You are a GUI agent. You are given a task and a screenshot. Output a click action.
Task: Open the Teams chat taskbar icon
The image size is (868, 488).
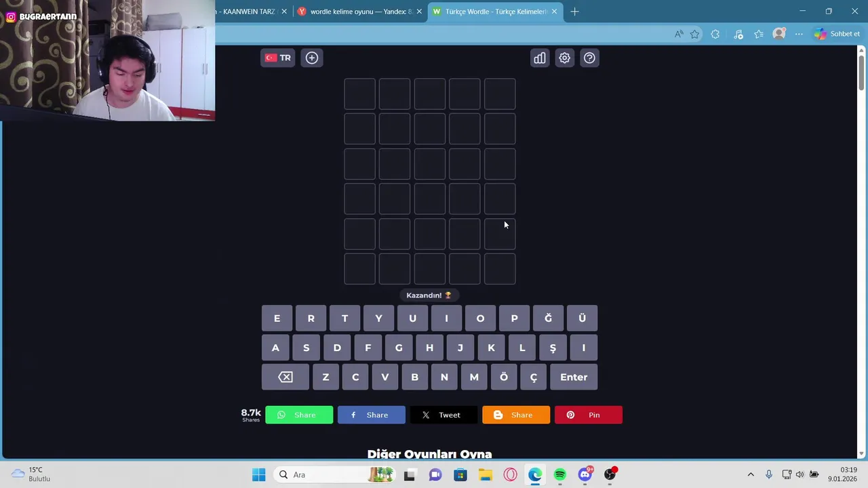(435, 475)
